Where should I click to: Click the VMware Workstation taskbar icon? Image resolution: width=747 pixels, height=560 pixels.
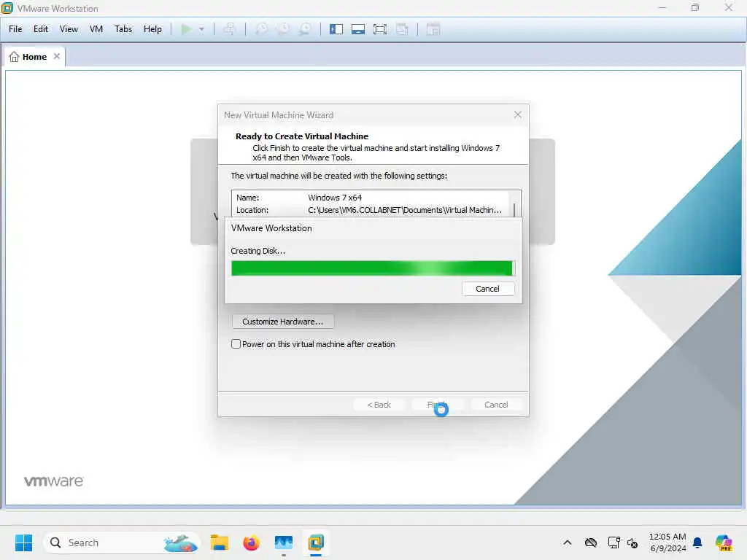pos(315,542)
